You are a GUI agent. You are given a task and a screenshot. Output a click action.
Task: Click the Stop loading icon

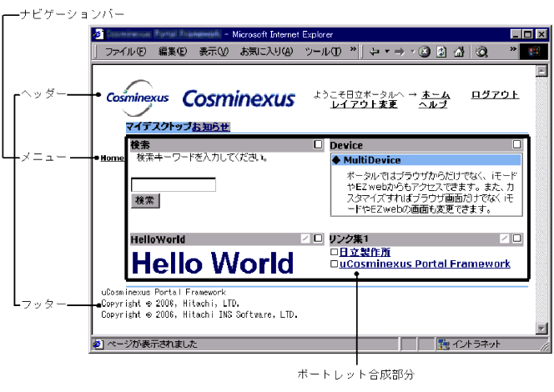pyautogui.click(x=425, y=52)
